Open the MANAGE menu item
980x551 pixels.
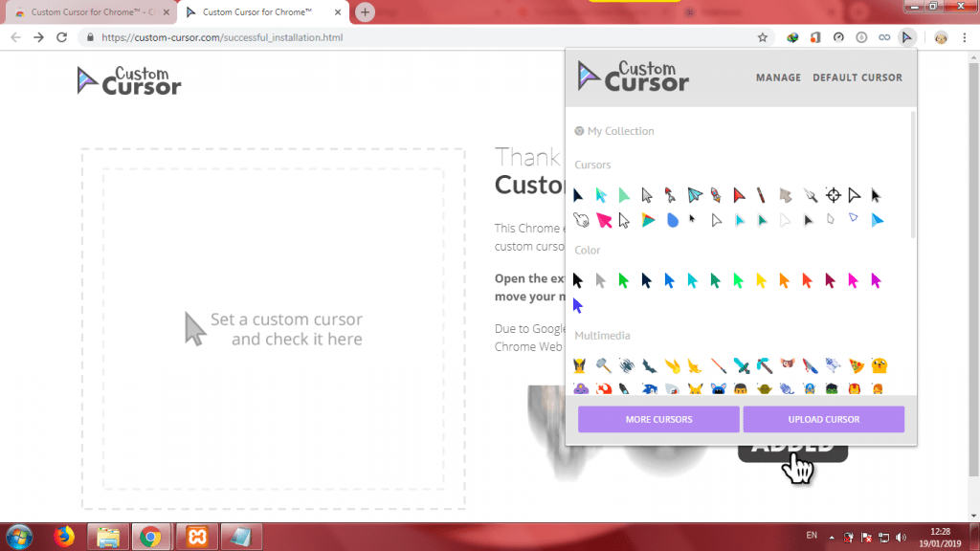pos(778,77)
